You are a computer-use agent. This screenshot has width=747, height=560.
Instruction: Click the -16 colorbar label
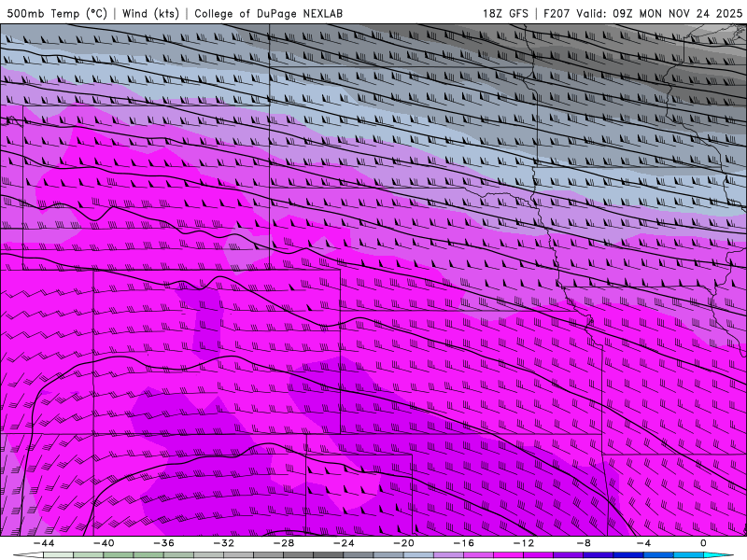click(x=464, y=543)
